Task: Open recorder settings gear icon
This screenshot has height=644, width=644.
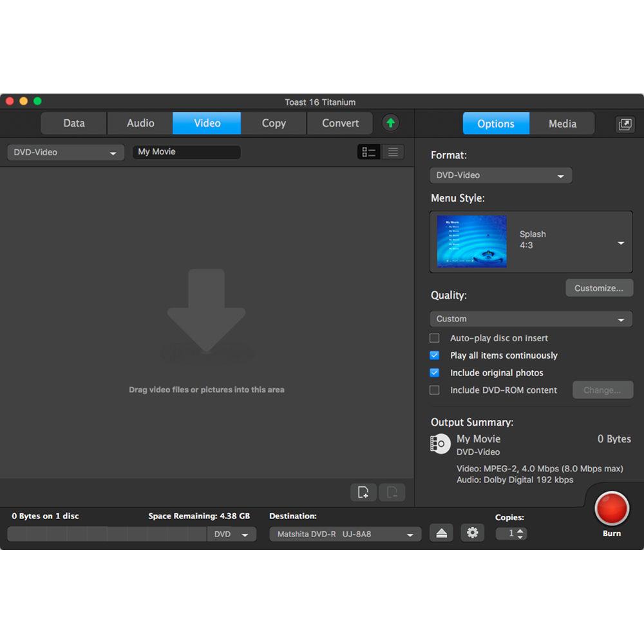Action: pos(472,533)
